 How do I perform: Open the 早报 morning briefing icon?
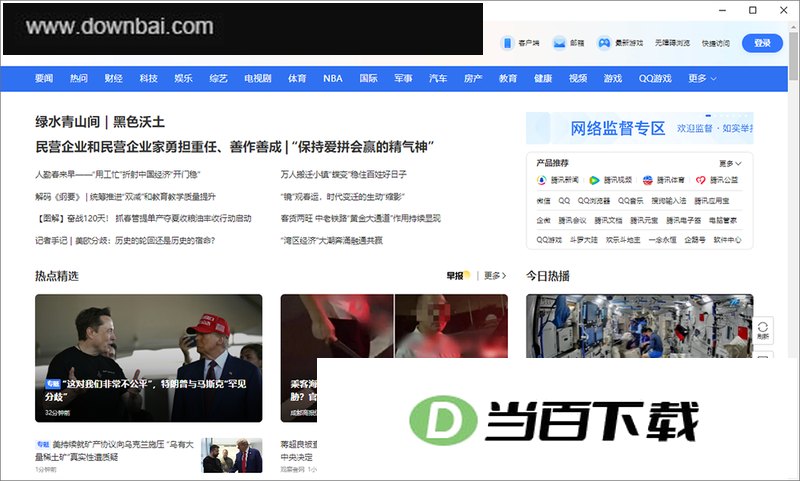(x=458, y=275)
